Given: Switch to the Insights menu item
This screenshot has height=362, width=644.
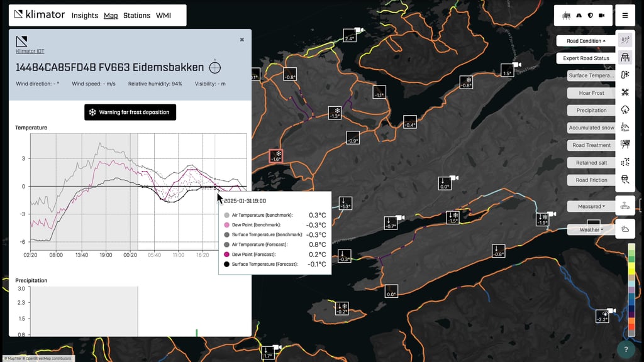Looking at the screenshot, I should [84, 16].
